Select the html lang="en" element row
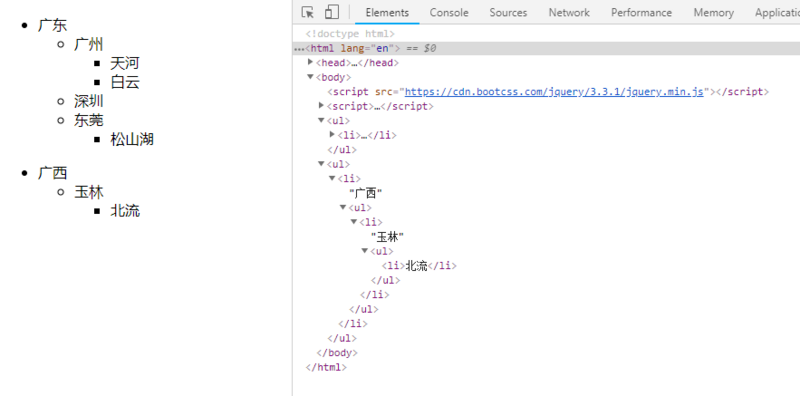Viewport: 800px width, 396px height. click(x=546, y=48)
